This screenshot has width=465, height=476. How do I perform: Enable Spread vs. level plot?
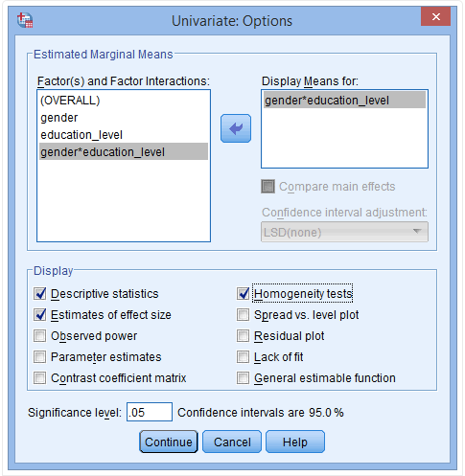pos(244,315)
